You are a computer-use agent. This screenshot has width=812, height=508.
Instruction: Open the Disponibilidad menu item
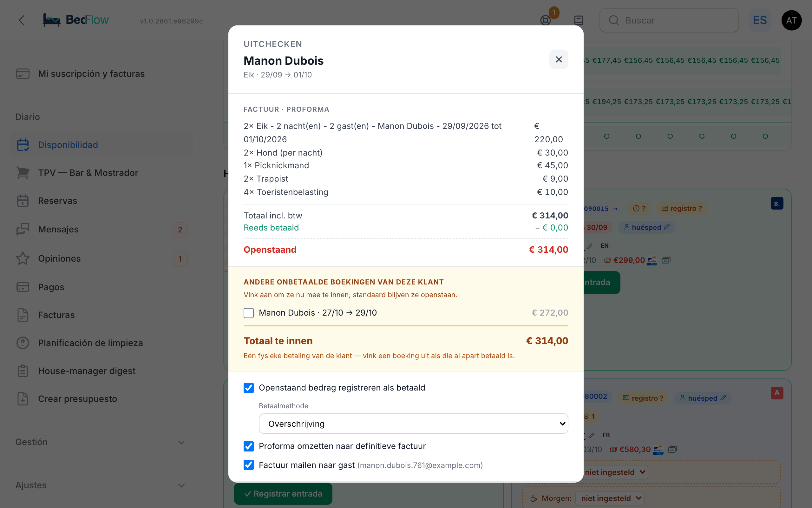[x=101, y=145]
